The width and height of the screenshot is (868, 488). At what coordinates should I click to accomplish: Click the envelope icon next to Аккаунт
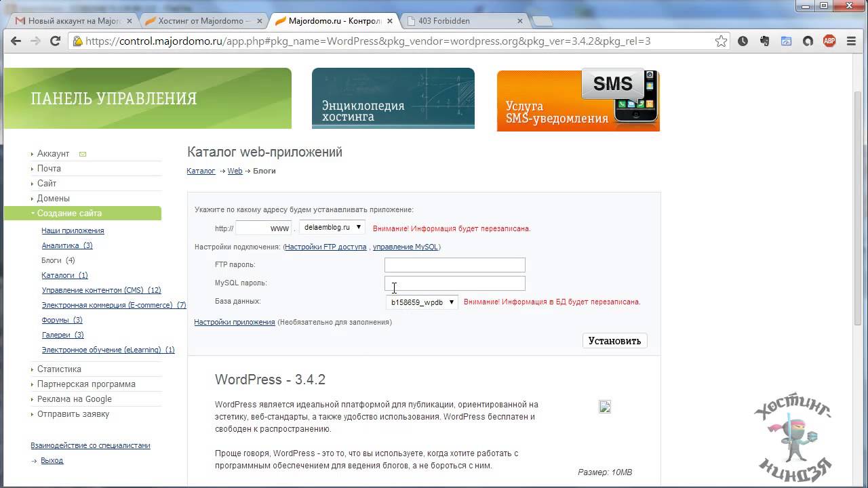(83, 154)
